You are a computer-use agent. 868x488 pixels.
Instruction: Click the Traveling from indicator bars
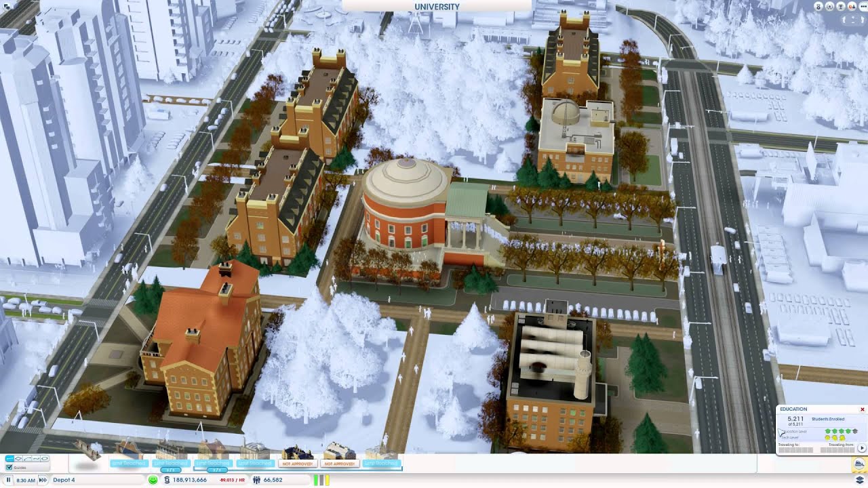837,450
